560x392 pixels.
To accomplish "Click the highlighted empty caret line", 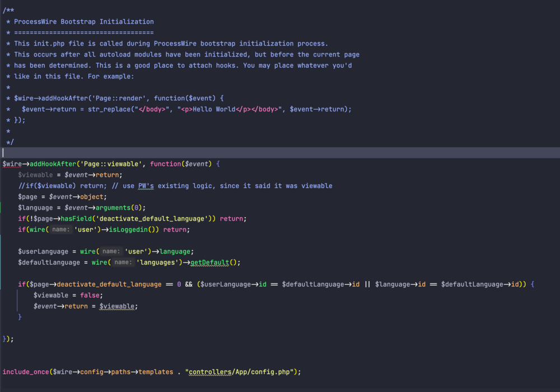I will coord(280,153).
